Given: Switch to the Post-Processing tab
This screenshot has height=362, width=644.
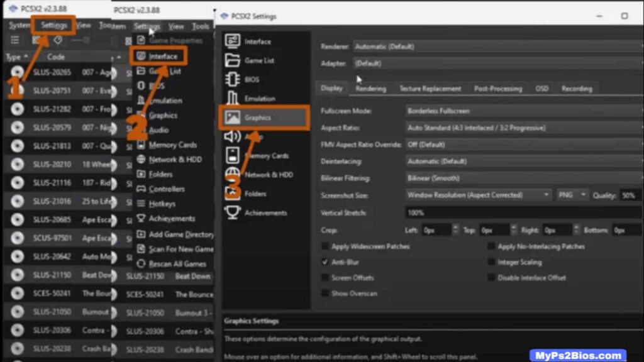Looking at the screenshot, I should click(498, 89).
